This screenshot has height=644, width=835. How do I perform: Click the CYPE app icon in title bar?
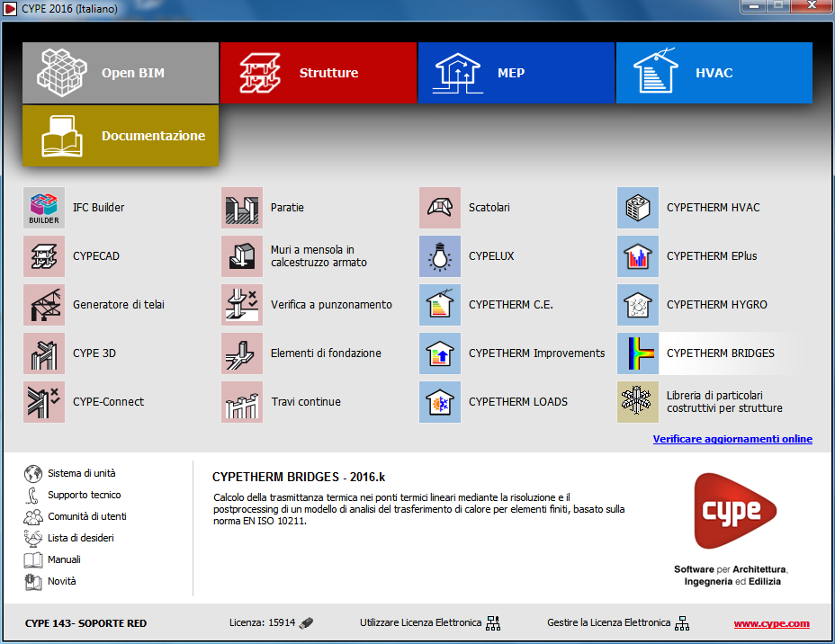10,8
